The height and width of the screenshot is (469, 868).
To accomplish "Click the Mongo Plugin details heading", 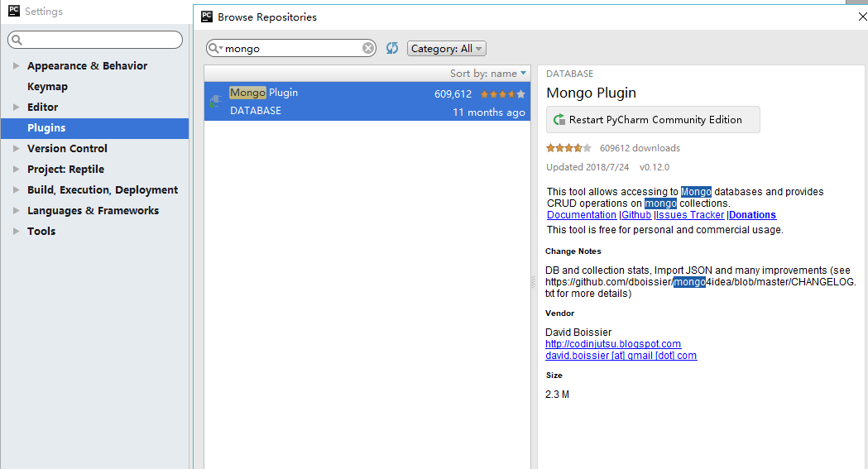I will point(591,93).
